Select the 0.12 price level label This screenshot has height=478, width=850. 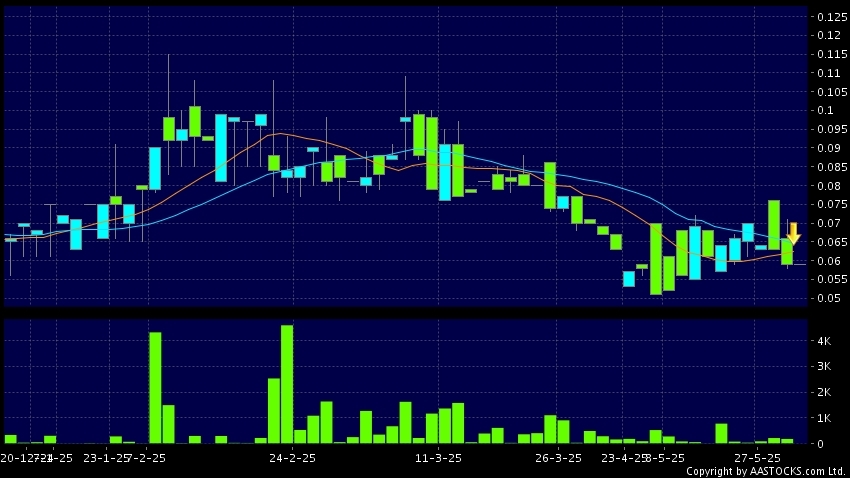[x=829, y=35]
